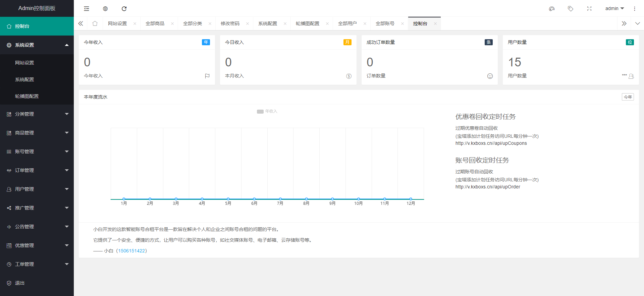Viewport: 644px width, 296px height.
Task: Collapse the sidebar with the menu-fold icon
Action: pos(87,9)
